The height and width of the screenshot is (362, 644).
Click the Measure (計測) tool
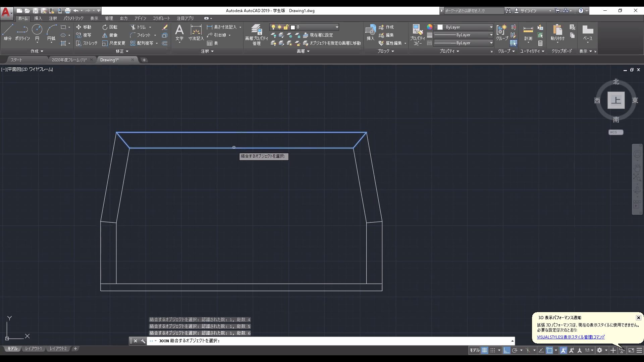[528, 32]
